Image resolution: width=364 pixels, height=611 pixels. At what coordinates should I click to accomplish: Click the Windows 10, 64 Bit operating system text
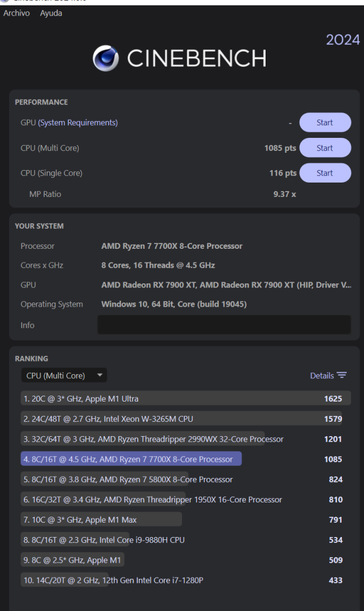[x=174, y=304]
